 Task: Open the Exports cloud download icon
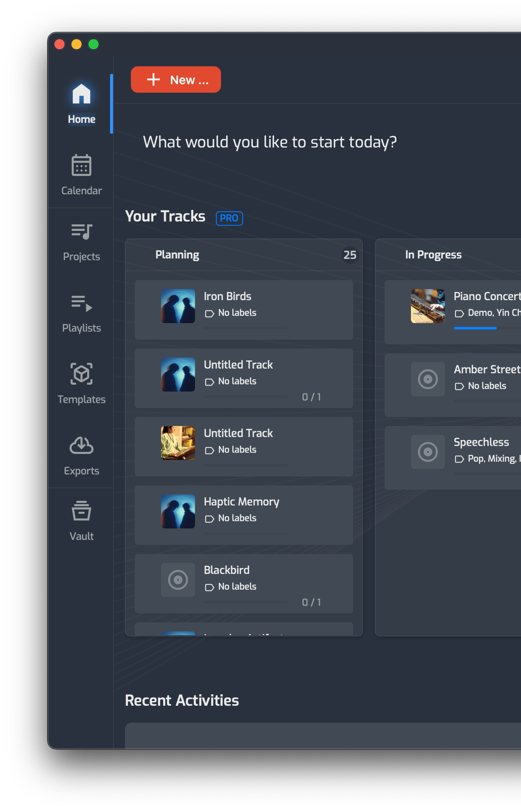pos(81,446)
